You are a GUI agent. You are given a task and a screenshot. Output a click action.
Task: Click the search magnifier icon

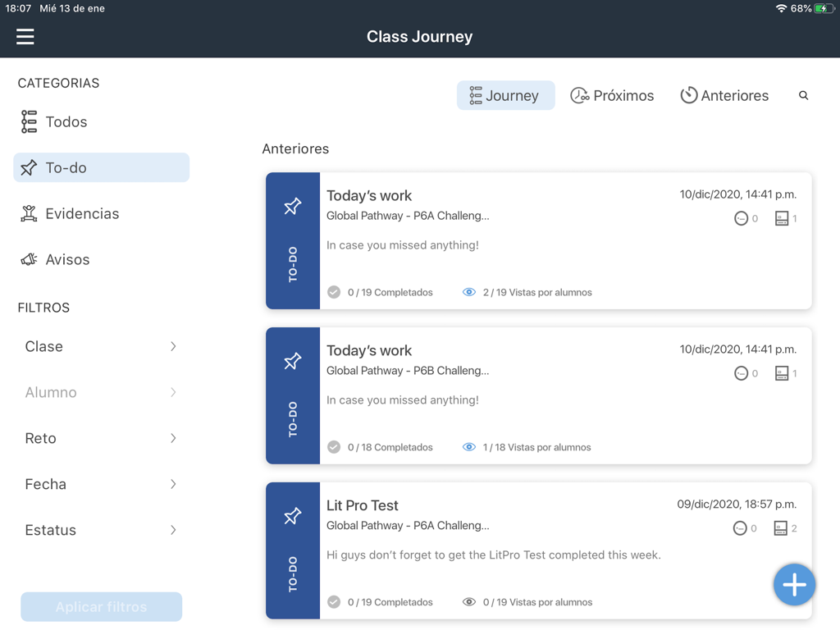[803, 95]
